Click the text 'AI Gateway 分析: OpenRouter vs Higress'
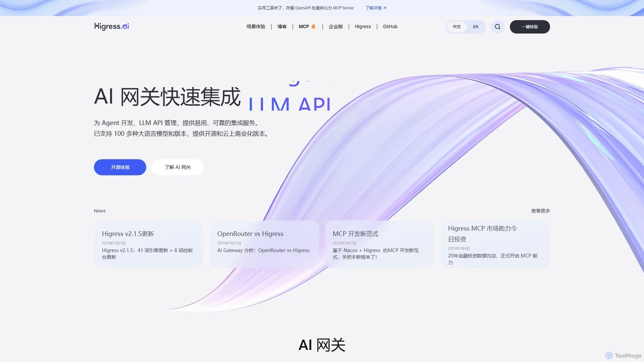The image size is (644, 362). [x=263, y=250]
